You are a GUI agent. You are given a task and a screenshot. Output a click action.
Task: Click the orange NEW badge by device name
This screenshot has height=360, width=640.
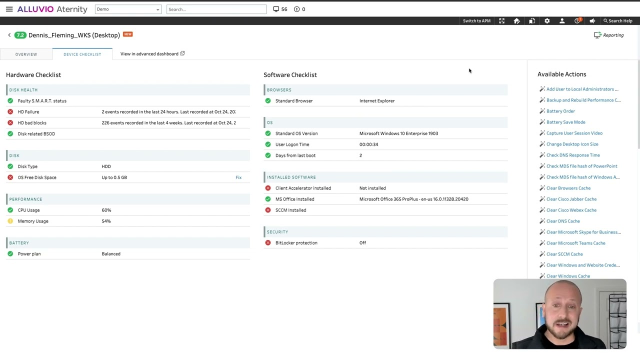click(x=128, y=34)
